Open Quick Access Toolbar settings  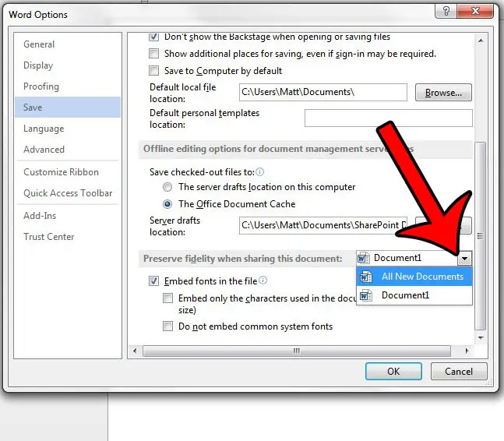coord(68,193)
